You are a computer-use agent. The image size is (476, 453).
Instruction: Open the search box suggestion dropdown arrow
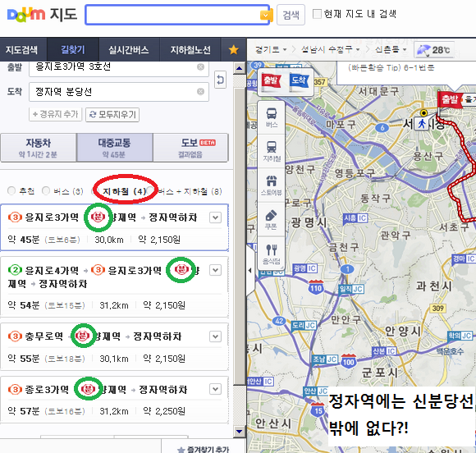[x=265, y=15]
